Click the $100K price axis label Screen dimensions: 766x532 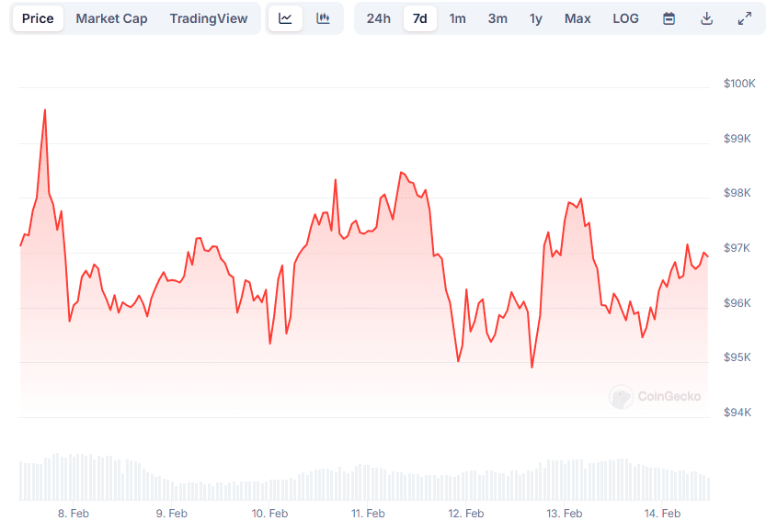click(739, 84)
